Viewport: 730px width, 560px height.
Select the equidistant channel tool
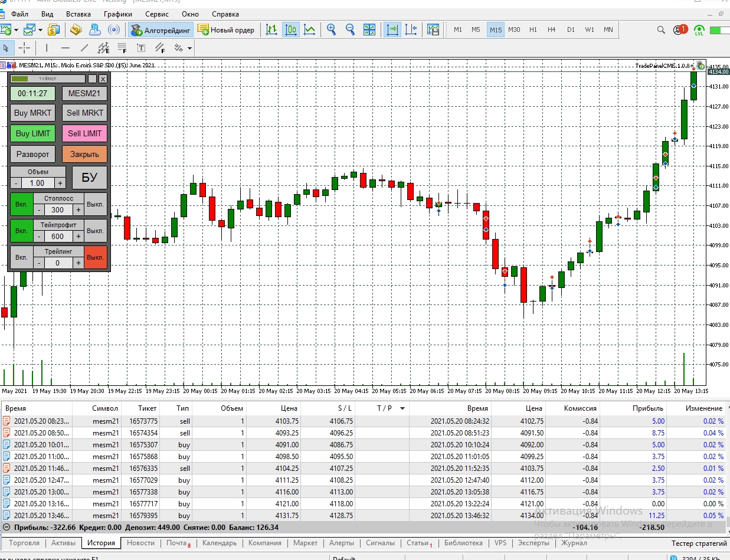(x=103, y=48)
